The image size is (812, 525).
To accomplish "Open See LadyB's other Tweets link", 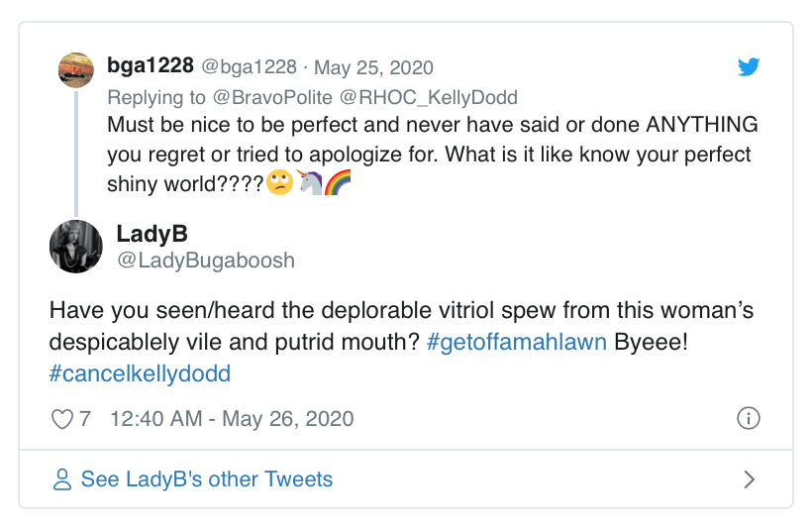I will pyautogui.click(x=206, y=480).
